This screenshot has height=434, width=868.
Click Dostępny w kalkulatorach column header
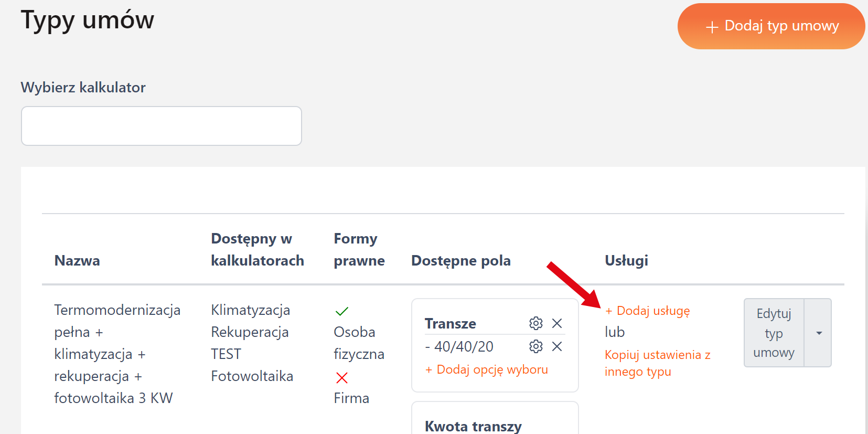click(257, 250)
